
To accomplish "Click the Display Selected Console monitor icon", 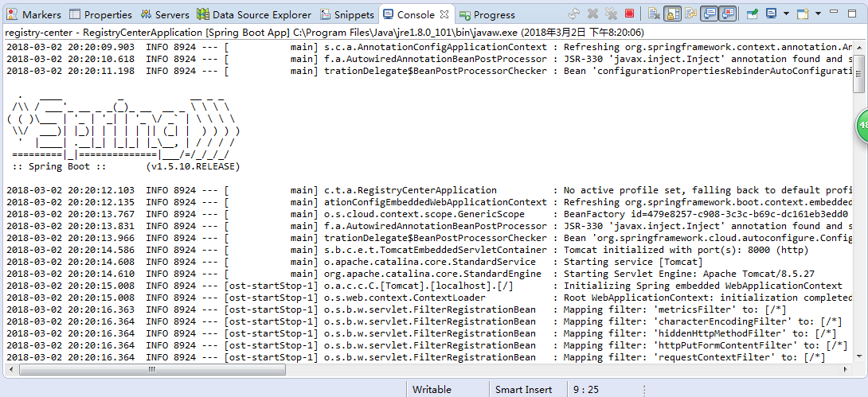I will click(x=772, y=14).
